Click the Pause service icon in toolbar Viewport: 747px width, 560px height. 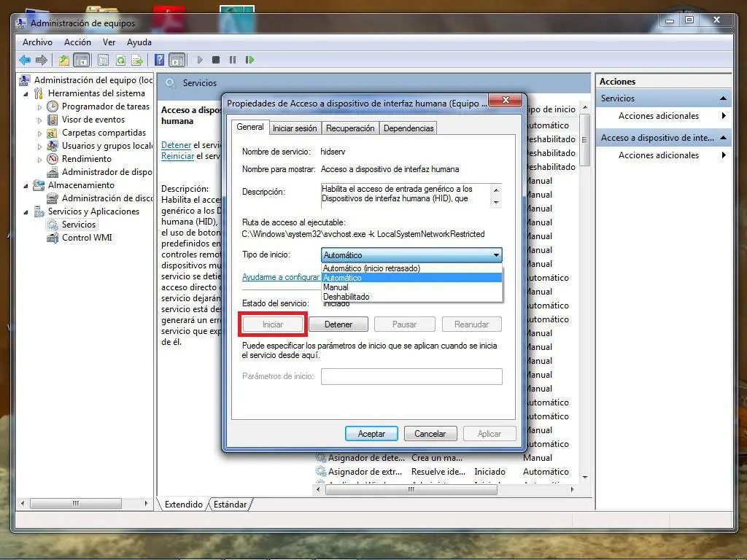point(233,60)
